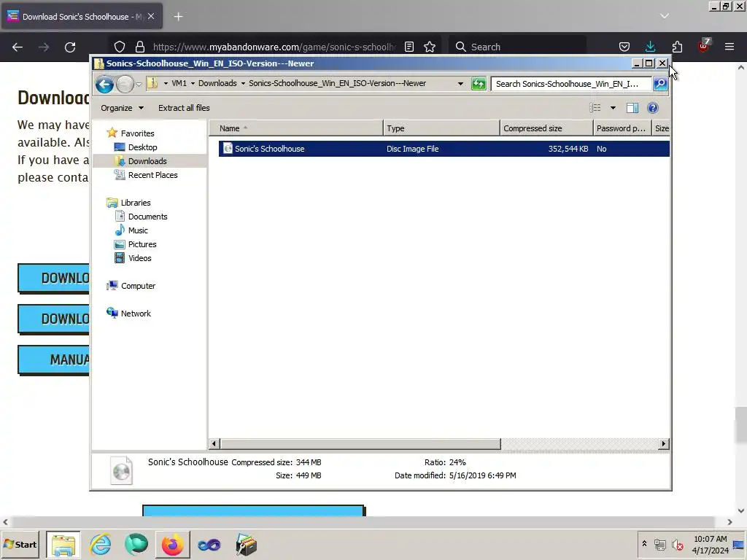The image size is (747, 560).
Task: Select Network in the navigation pane
Action: point(135,314)
